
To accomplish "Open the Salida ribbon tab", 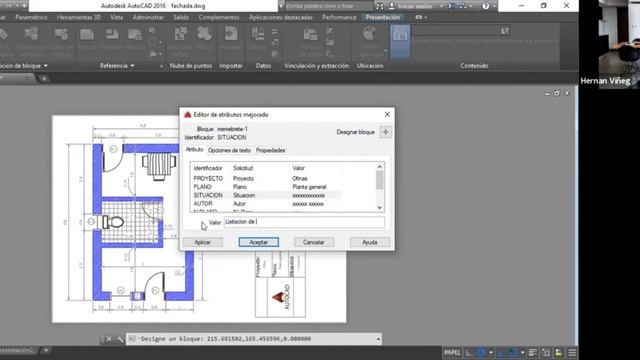I will tap(181, 17).
